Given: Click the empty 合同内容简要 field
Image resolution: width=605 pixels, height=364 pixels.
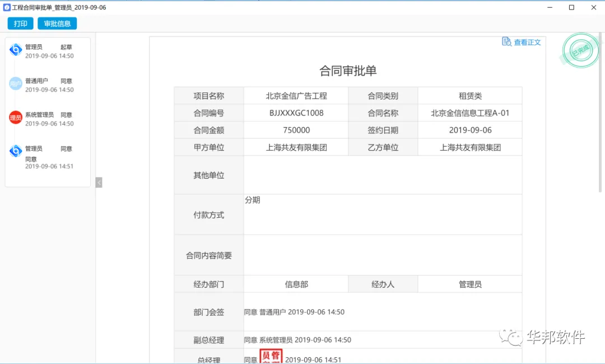Looking at the screenshot, I should 383,255.
